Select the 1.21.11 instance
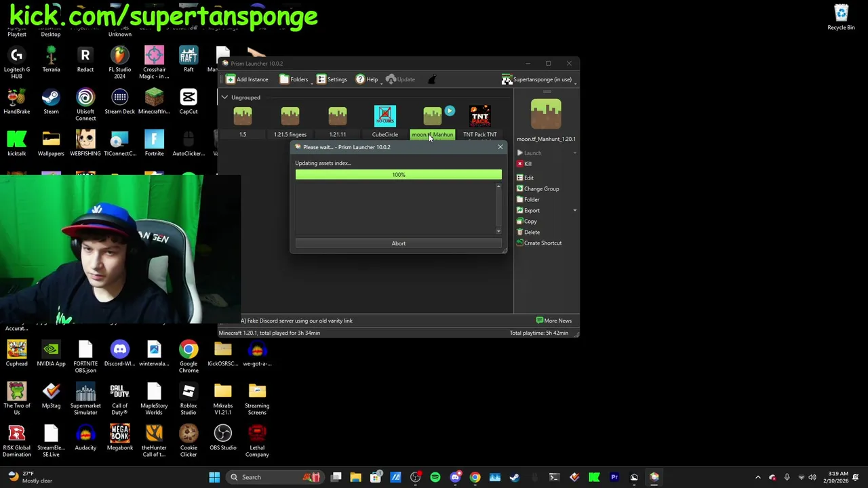The image size is (868, 488). pos(338,121)
